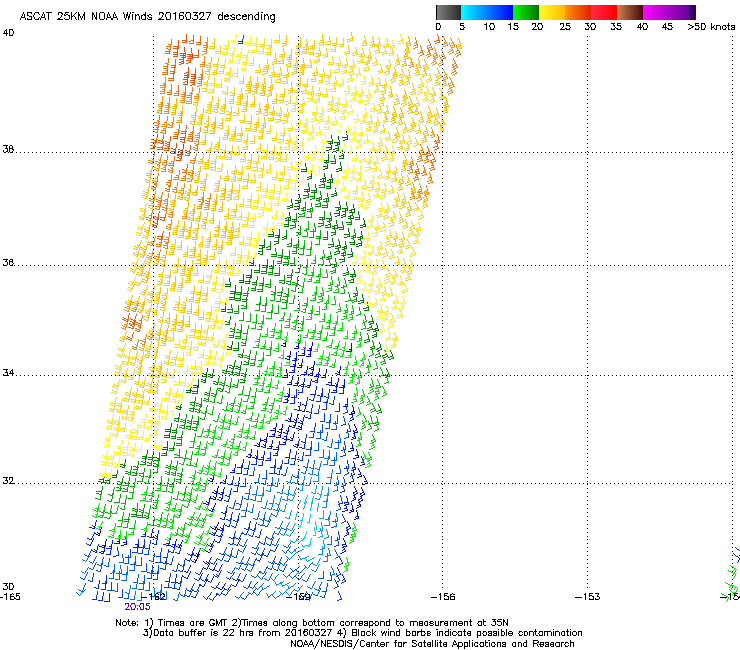
Task: Click the magenta-purple 40-50 knots legend swatch
Action: tap(670, 12)
